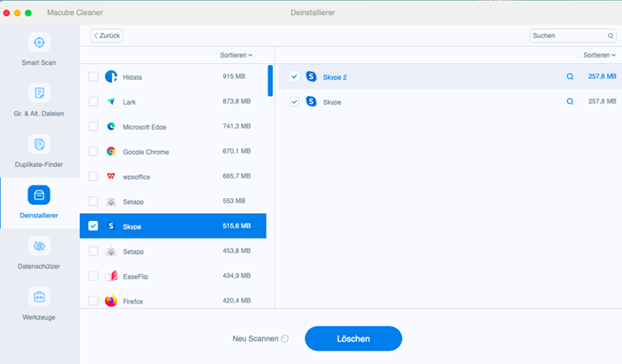
Task: Check the Google Chrome checkbox
Action: tap(93, 152)
